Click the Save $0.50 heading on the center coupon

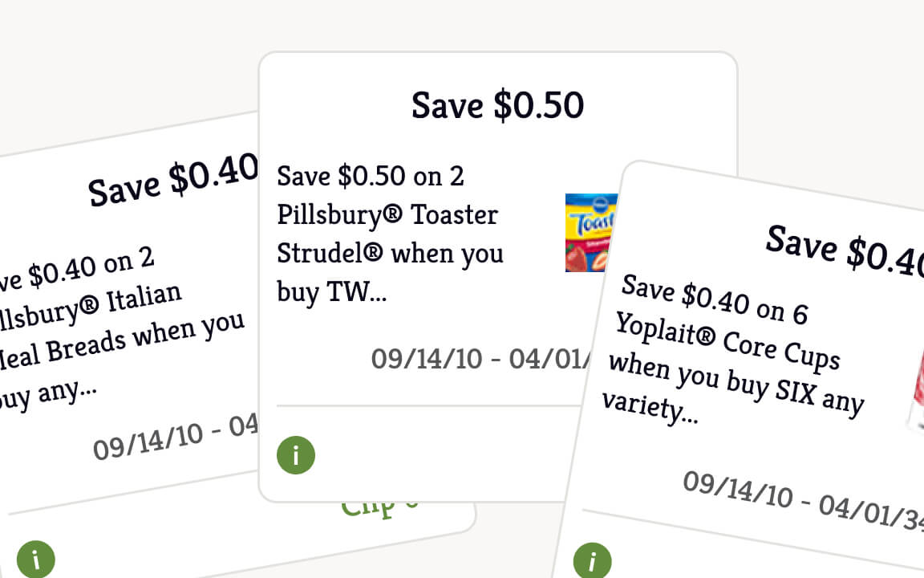(497, 105)
